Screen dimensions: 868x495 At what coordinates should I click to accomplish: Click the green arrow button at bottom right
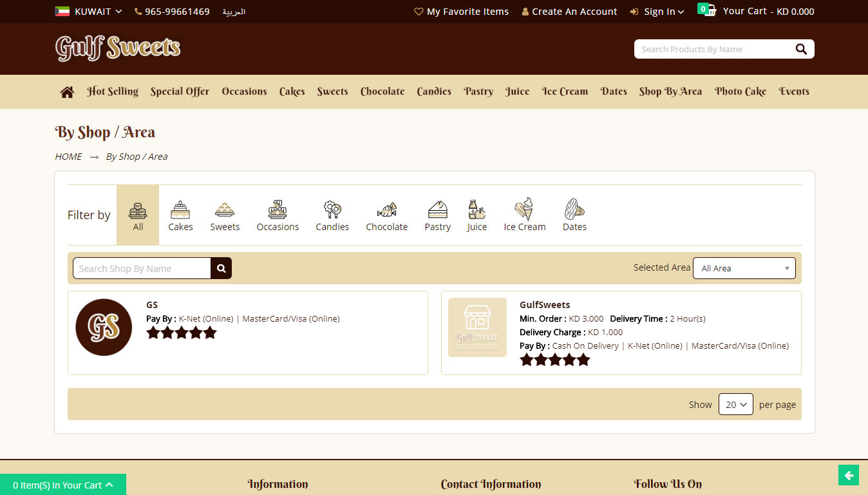[x=849, y=476]
